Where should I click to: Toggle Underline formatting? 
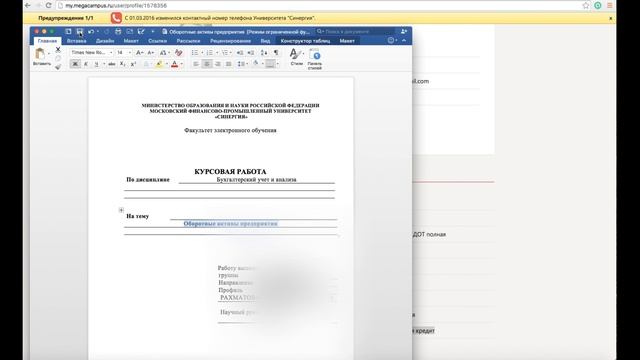(x=96, y=64)
